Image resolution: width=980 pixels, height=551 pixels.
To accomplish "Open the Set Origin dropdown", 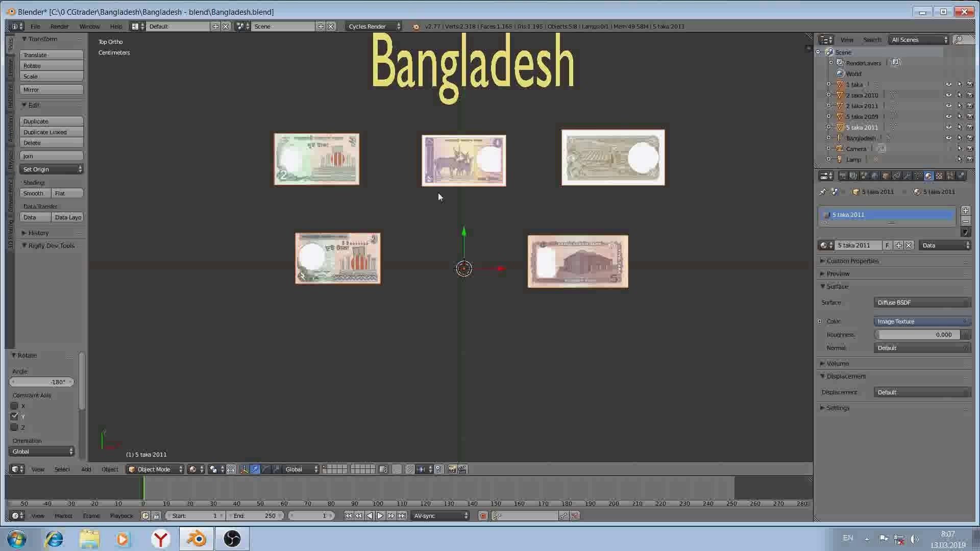I will (x=51, y=169).
